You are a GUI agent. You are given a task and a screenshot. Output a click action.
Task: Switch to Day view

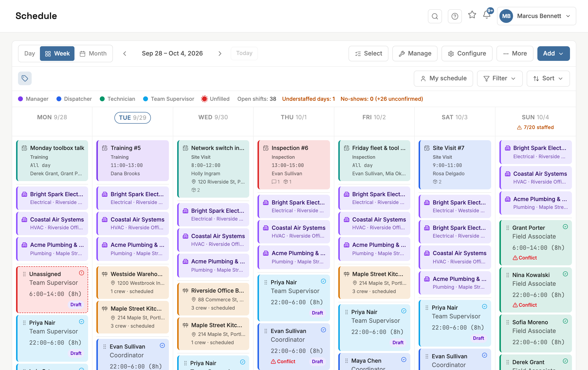tap(29, 54)
